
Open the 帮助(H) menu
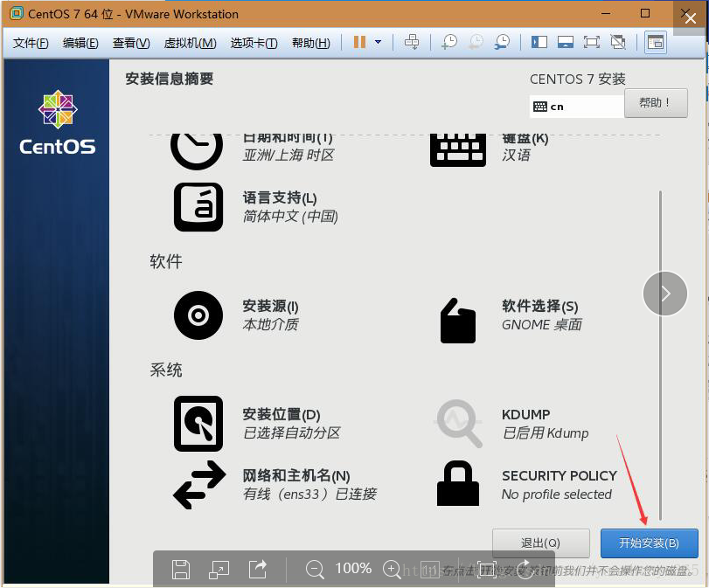[x=310, y=43]
